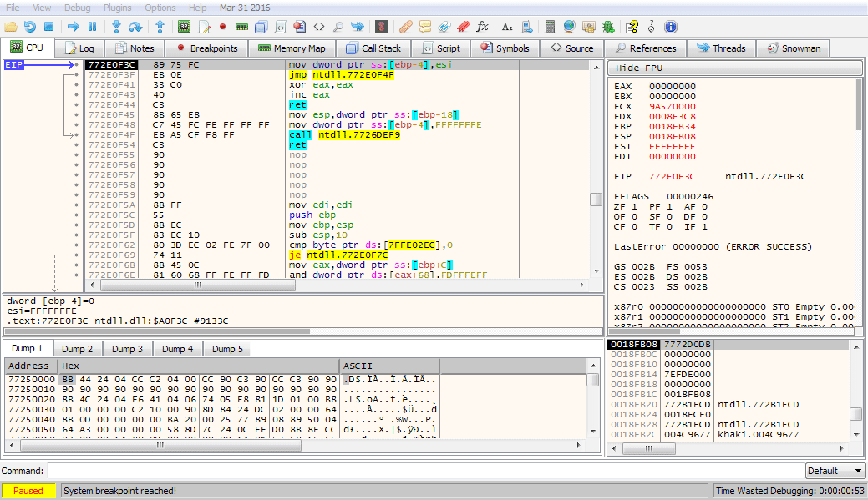
Task: Restart the debuggee with the restart icon
Action: [29, 27]
